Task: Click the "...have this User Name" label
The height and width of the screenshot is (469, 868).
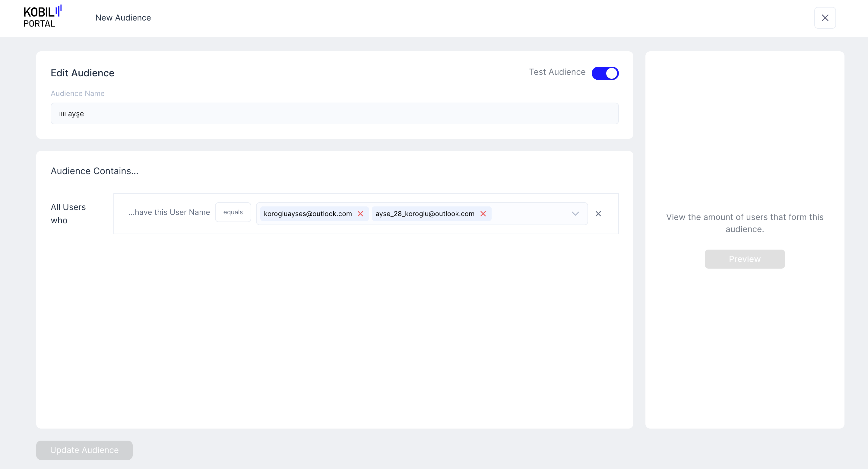Action: (169, 212)
